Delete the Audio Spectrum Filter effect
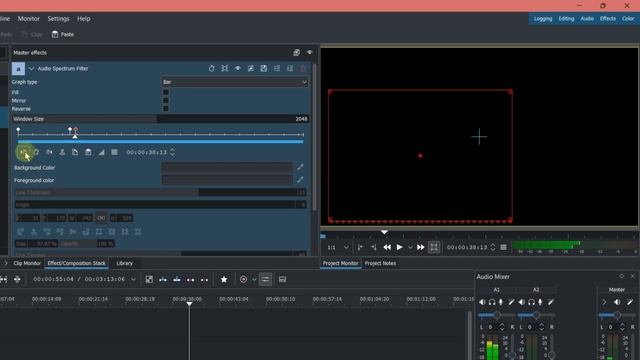Image resolution: width=640 pixels, height=360 pixels. click(303, 69)
